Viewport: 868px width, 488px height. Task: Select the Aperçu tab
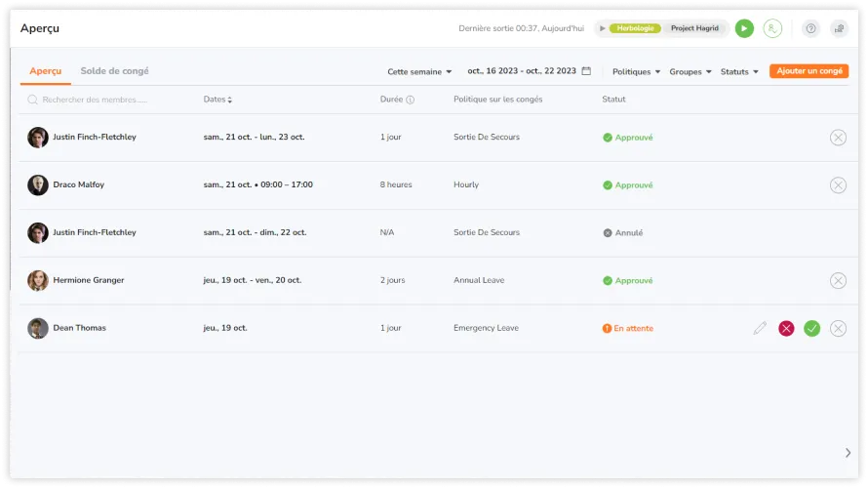[45, 71]
